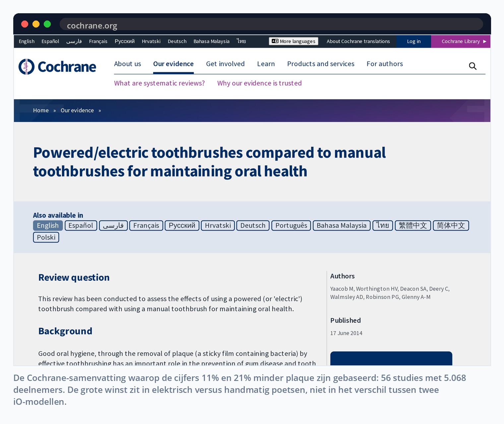
Task: Choose Português under Also available in
Action: coord(291,226)
